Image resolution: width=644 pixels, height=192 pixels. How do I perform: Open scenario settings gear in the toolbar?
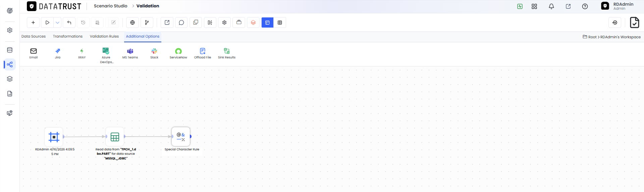pos(224,22)
